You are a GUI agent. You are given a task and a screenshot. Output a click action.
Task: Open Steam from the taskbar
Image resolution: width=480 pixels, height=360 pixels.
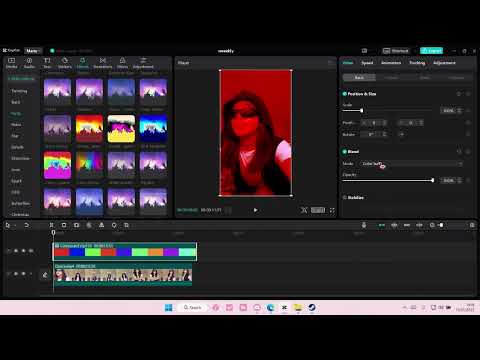(312, 307)
